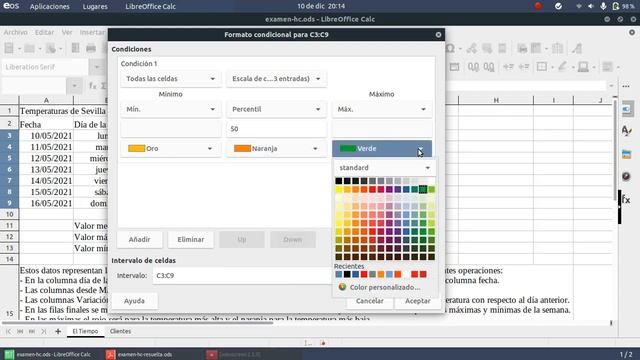Click the Eliminar button
The height and width of the screenshot is (360, 640).
(x=191, y=240)
